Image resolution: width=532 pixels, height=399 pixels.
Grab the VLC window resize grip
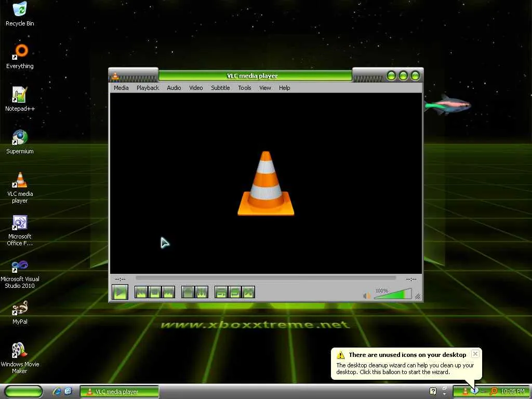tap(418, 297)
